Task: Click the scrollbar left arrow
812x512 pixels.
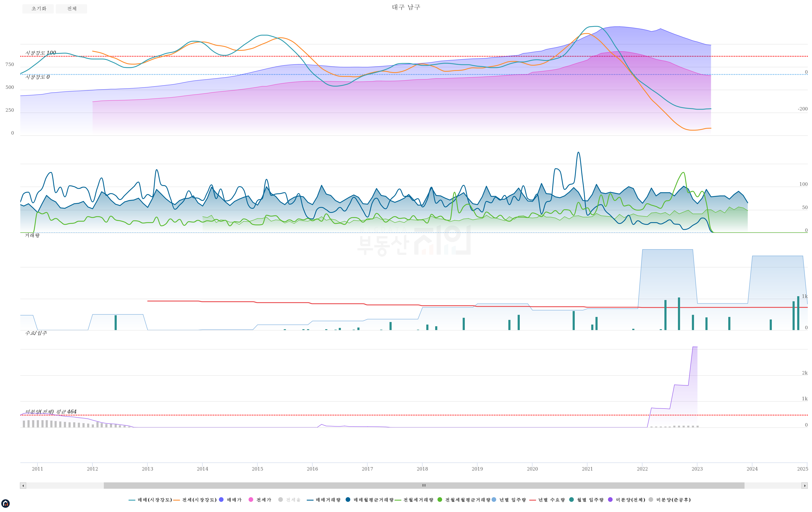Action: 23,486
